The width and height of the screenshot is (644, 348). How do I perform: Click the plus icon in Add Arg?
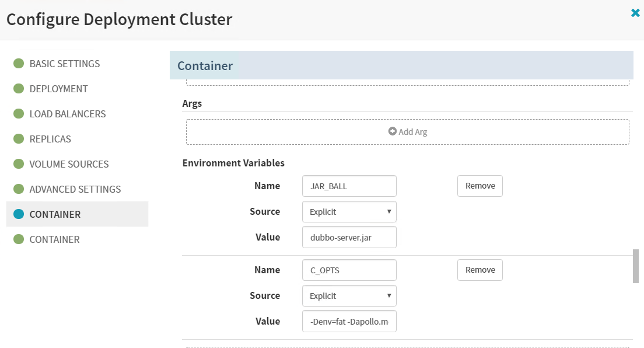click(393, 131)
